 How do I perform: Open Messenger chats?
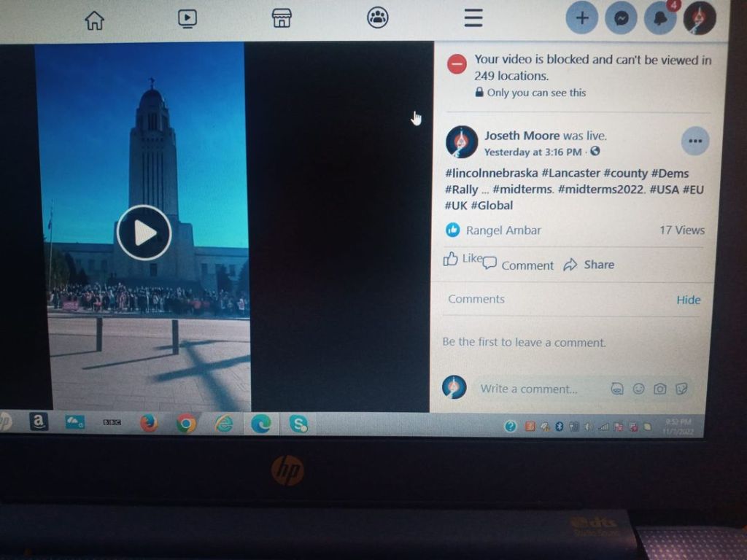pyautogui.click(x=621, y=19)
